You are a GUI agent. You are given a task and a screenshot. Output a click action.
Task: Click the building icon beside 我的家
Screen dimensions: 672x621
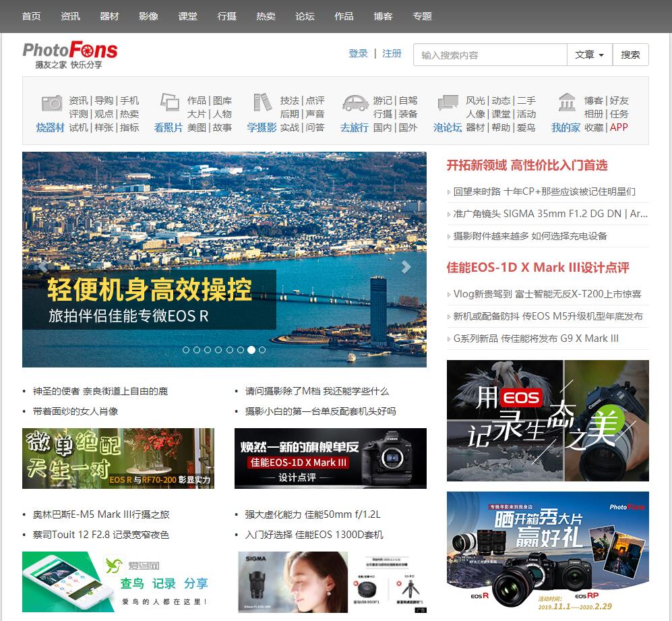[x=567, y=102]
